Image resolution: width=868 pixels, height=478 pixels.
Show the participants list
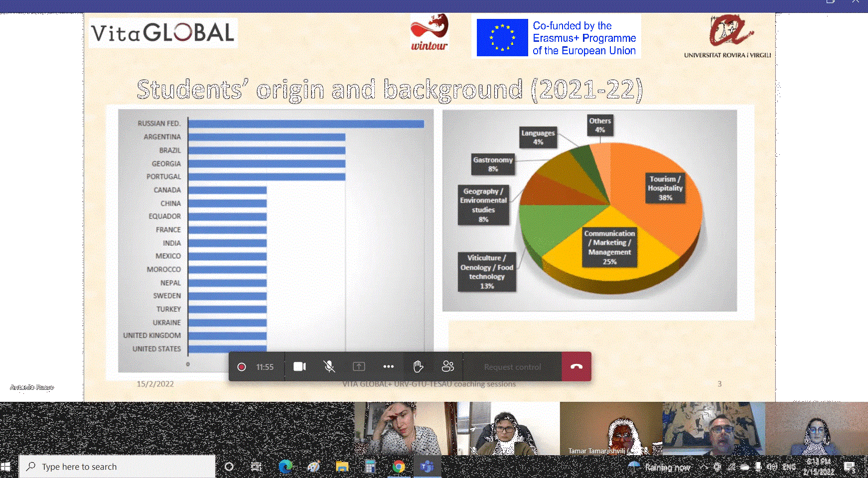click(x=447, y=367)
